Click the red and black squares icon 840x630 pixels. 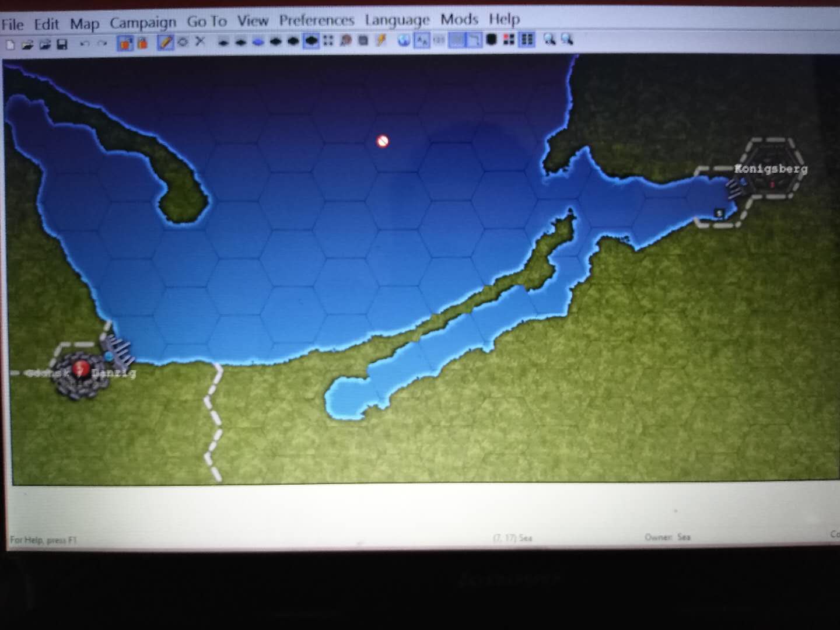[x=509, y=39]
